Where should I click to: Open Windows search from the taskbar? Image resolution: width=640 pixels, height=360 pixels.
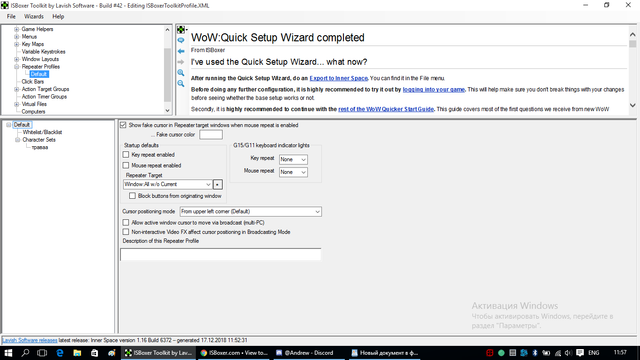click(25, 353)
